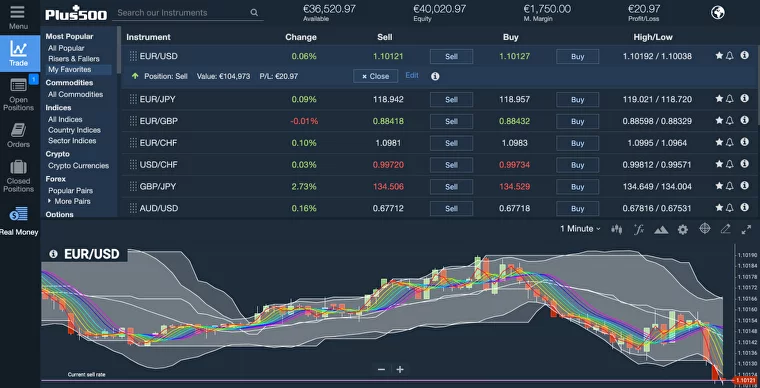Toggle the favorite star for EUR/GBP
Screen dimensions: 760x388
click(719, 121)
